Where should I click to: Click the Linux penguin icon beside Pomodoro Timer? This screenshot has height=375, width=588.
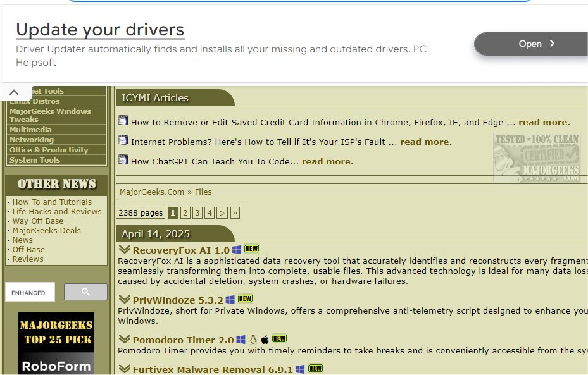253,340
